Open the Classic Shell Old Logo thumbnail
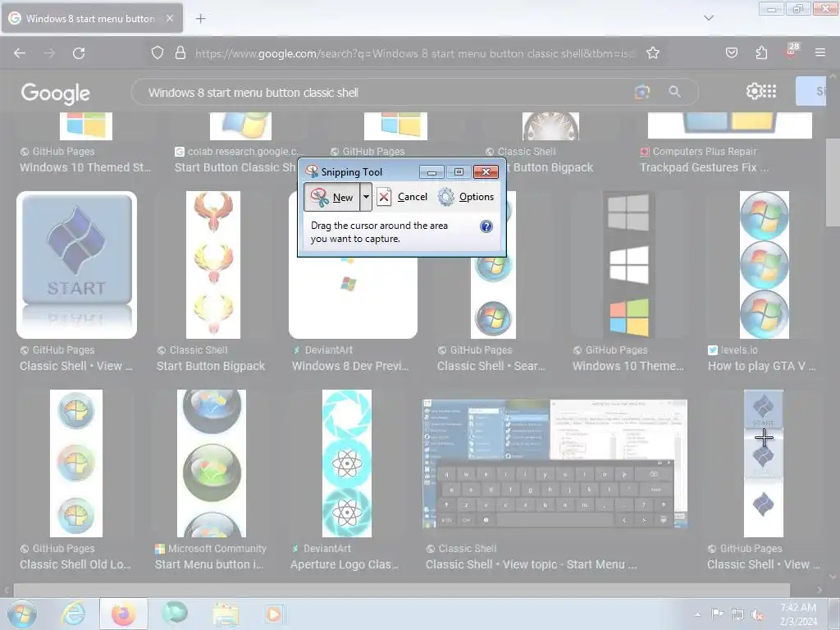This screenshot has height=630, width=840. pyautogui.click(x=76, y=463)
